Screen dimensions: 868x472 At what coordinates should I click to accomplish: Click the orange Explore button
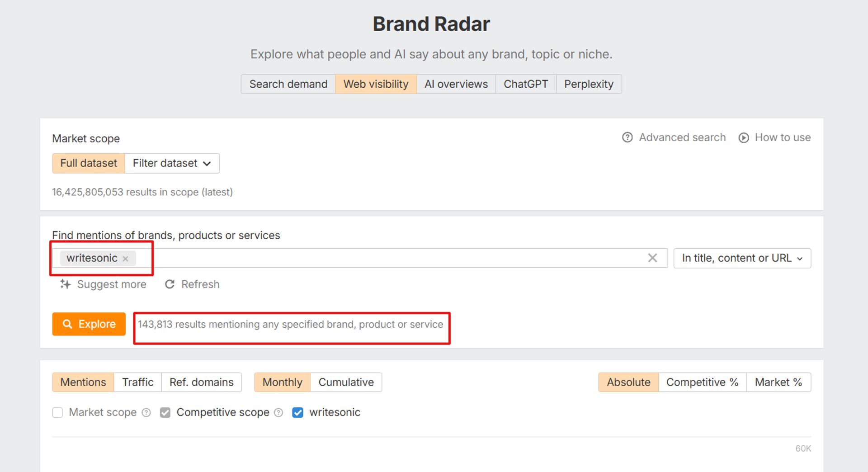(x=89, y=324)
